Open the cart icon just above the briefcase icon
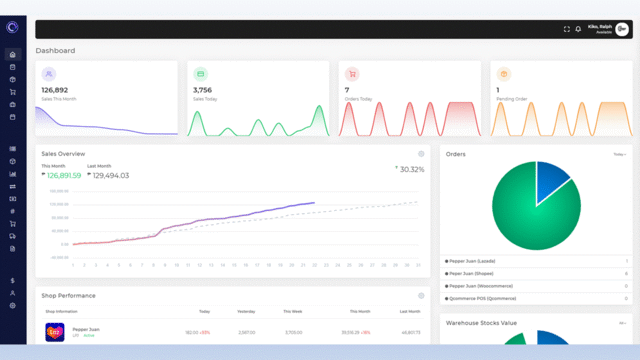Screen dimensions: 640x360 [x=13, y=92]
